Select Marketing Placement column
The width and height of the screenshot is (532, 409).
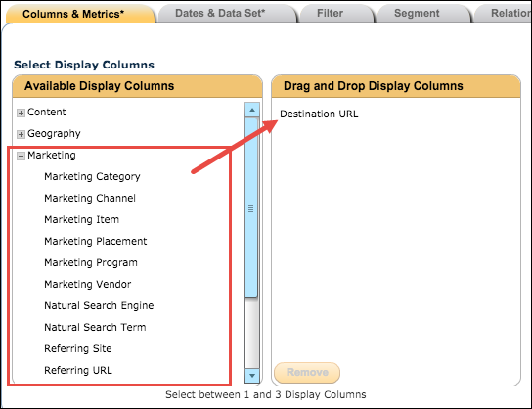click(96, 241)
